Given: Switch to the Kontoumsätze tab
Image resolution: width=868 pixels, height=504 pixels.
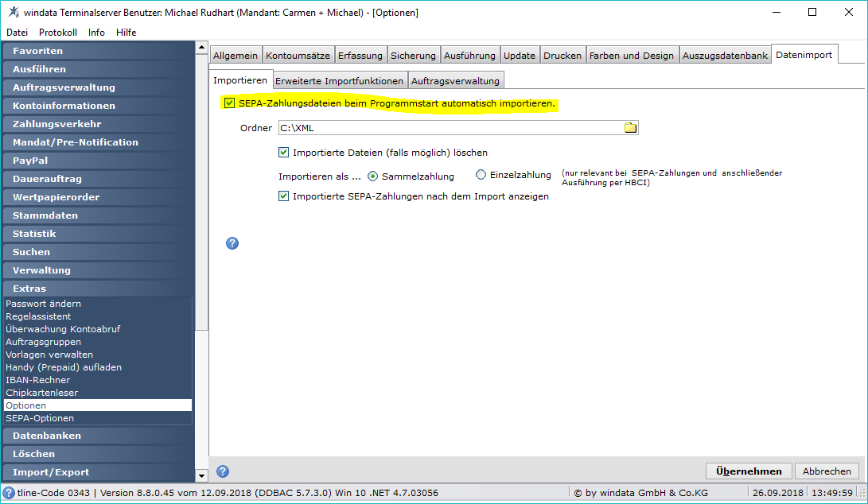Looking at the screenshot, I should 298,56.
